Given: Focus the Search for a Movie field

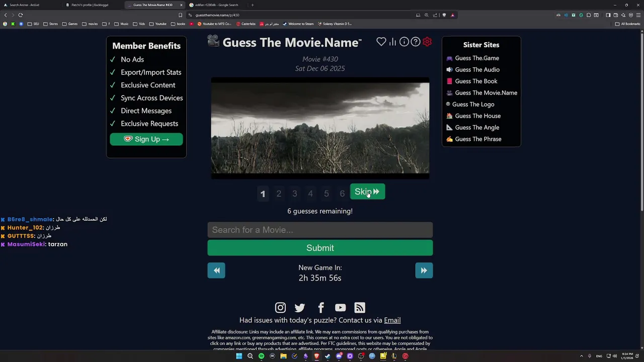Looking at the screenshot, I should click(x=320, y=230).
